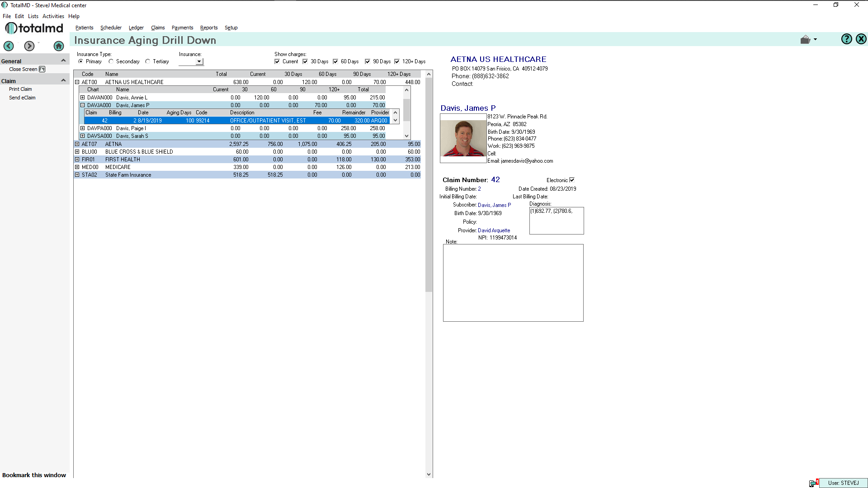Click the network status icon in status bar
This screenshot has height=488, width=868.
click(x=813, y=483)
